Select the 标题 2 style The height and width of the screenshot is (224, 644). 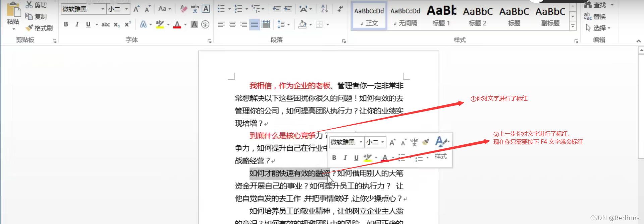(x=478, y=16)
